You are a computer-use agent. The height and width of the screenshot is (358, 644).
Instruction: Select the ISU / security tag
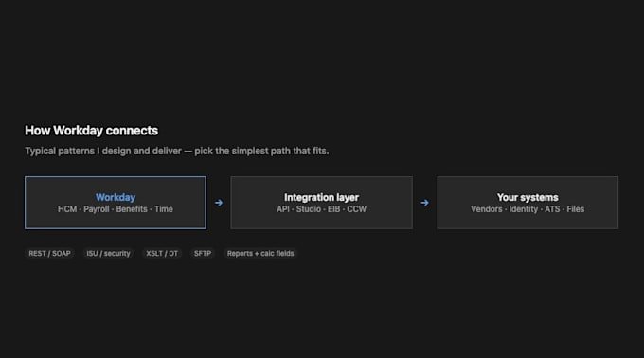coord(108,253)
